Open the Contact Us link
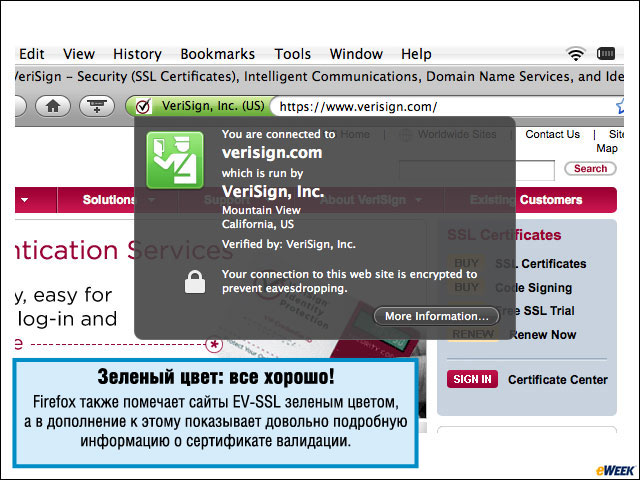Image resolution: width=640 pixels, height=480 pixels. tap(552, 134)
